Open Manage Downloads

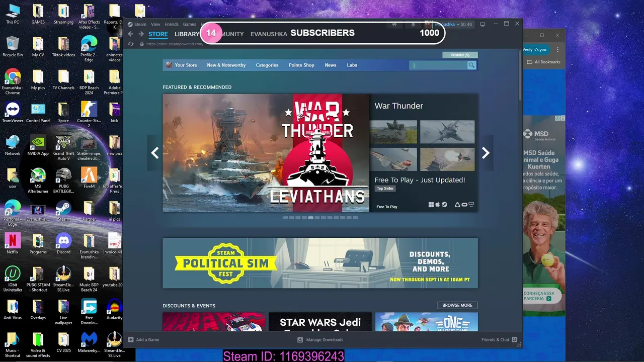[320, 339]
